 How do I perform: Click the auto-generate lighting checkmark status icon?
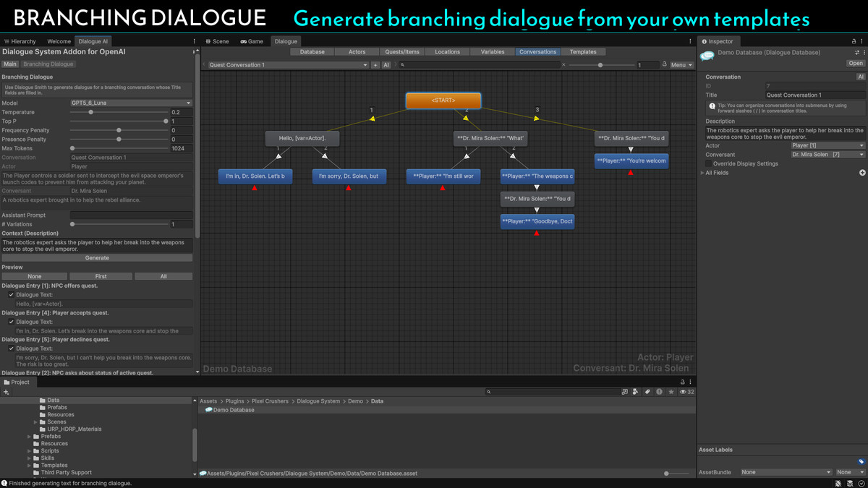click(x=861, y=482)
